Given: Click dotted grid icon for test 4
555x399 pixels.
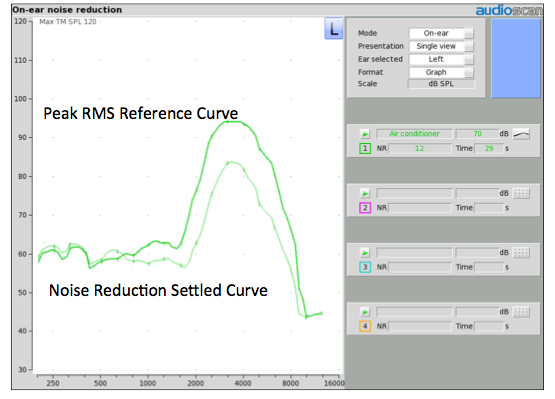Looking at the screenshot, I should click(521, 312).
